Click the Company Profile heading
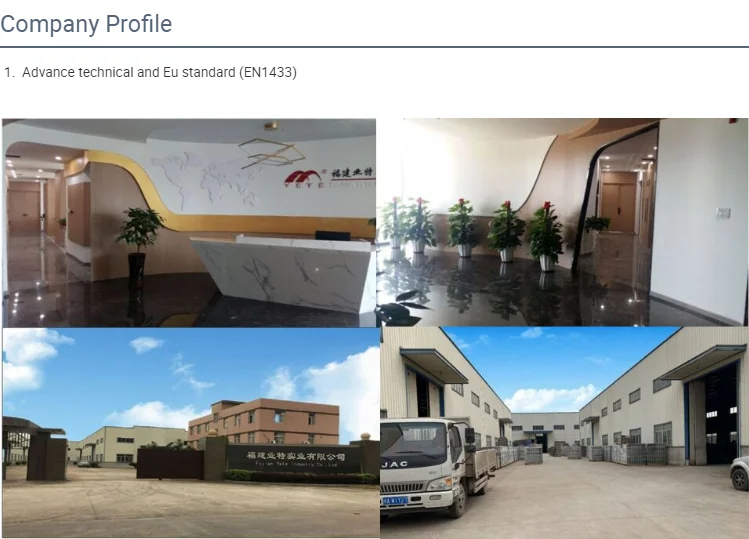The image size is (749, 539). click(86, 24)
